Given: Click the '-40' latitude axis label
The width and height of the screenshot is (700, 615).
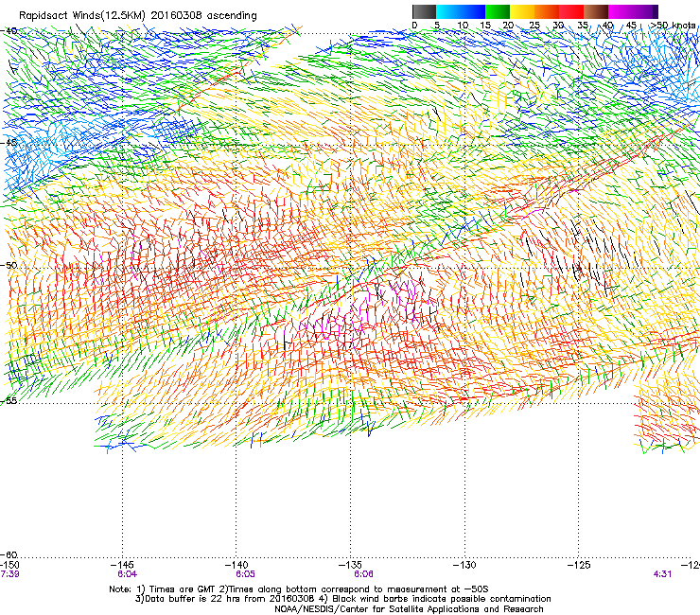Looking at the screenshot, I should (9, 31).
